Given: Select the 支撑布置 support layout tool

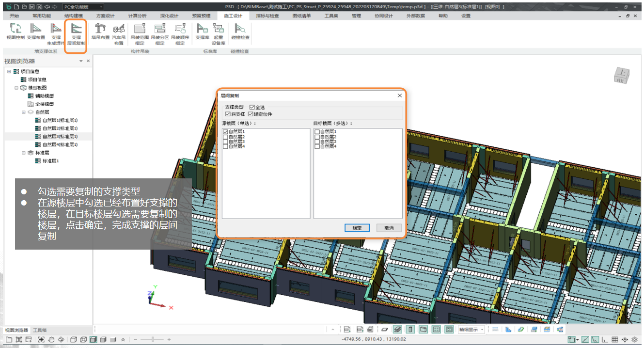Looking at the screenshot, I should 36,29.
